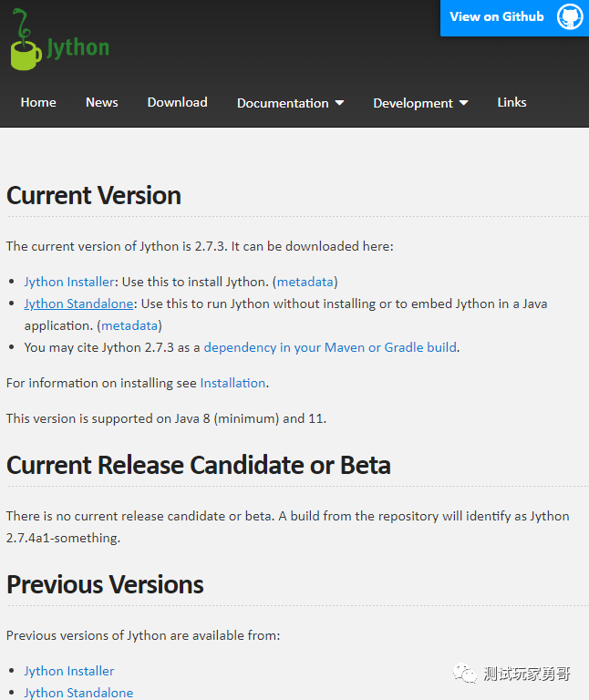Select Download in the navigation bar
This screenshot has width=589, height=700.
pos(177,102)
